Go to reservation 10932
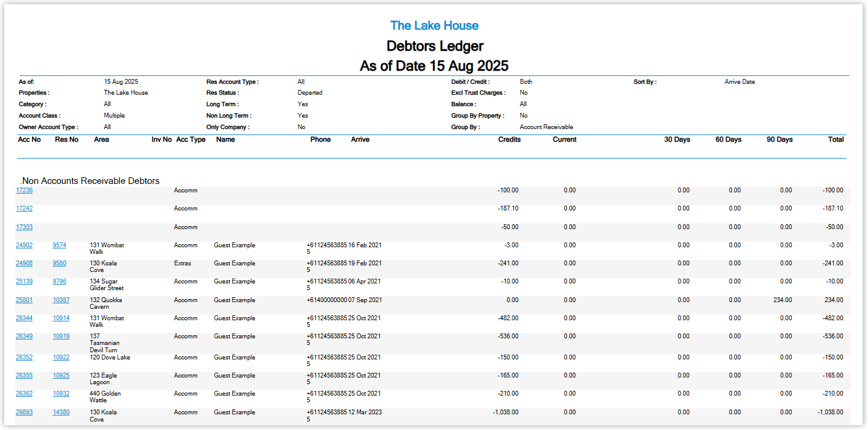This screenshot has height=430, width=868. pos(61,394)
